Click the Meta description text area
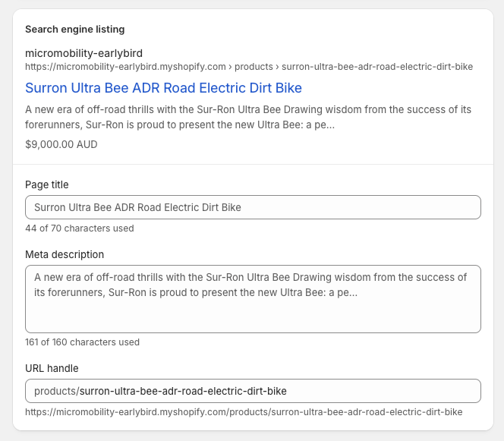 pyautogui.click(x=253, y=299)
